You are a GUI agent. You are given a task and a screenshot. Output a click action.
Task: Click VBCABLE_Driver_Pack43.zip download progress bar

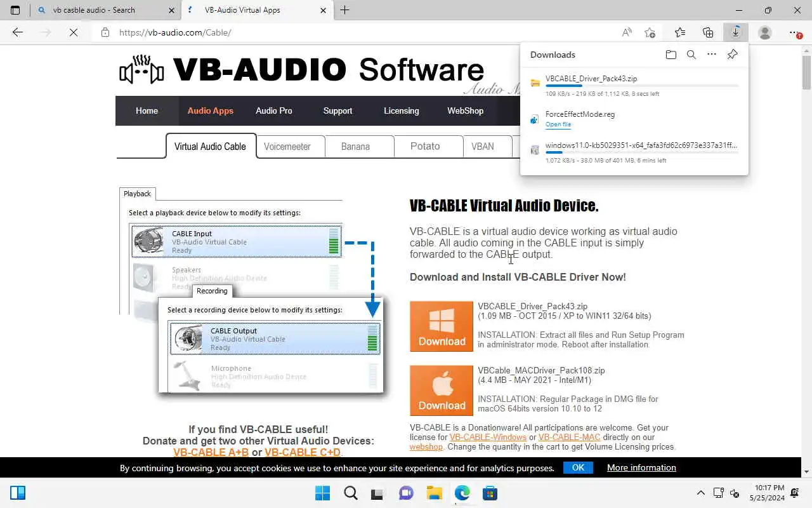point(642,86)
